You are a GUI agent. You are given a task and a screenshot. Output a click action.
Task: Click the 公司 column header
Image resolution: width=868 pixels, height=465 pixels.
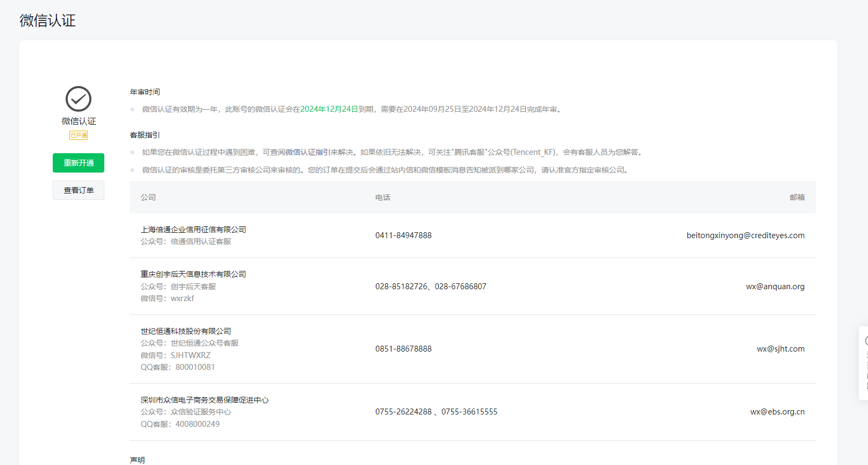148,197
